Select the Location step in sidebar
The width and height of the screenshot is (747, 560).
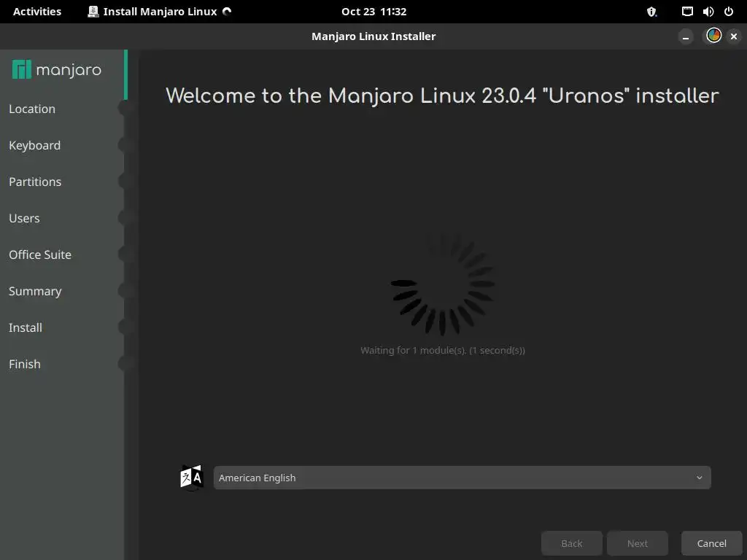[x=32, y=109]
